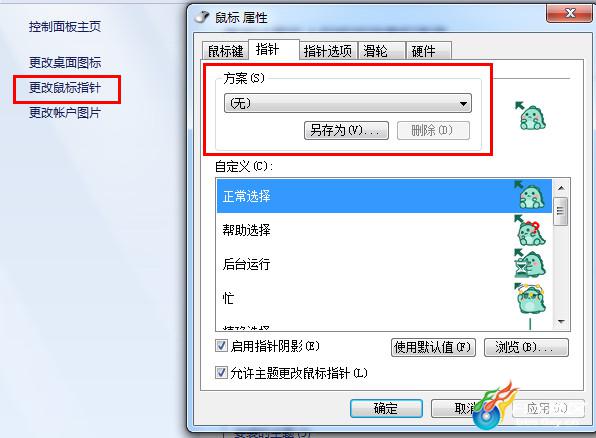Click the dinosaur cursor preview image

531,116
